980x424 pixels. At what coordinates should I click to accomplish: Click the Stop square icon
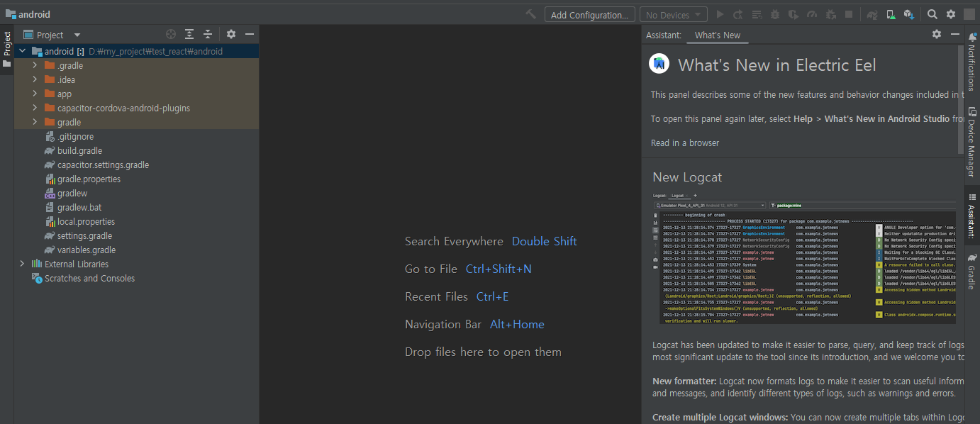click(849, 14)
